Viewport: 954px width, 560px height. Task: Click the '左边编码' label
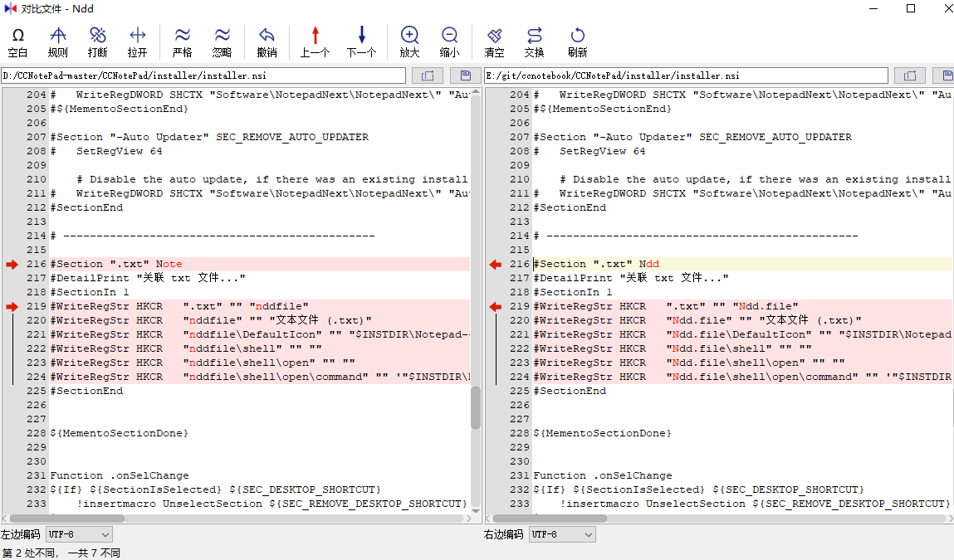21,534
